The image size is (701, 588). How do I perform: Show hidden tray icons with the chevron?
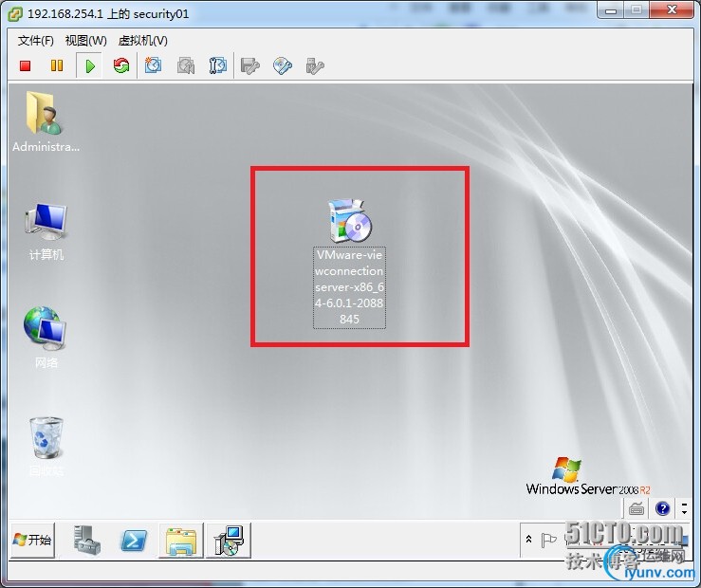coord(529,540)
